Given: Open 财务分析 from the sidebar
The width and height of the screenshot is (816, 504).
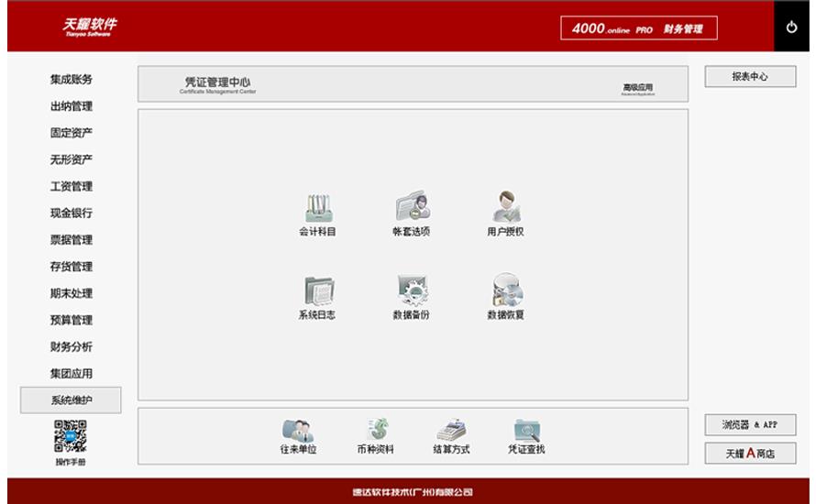Looking at the screenshot, I should (71, 347).
